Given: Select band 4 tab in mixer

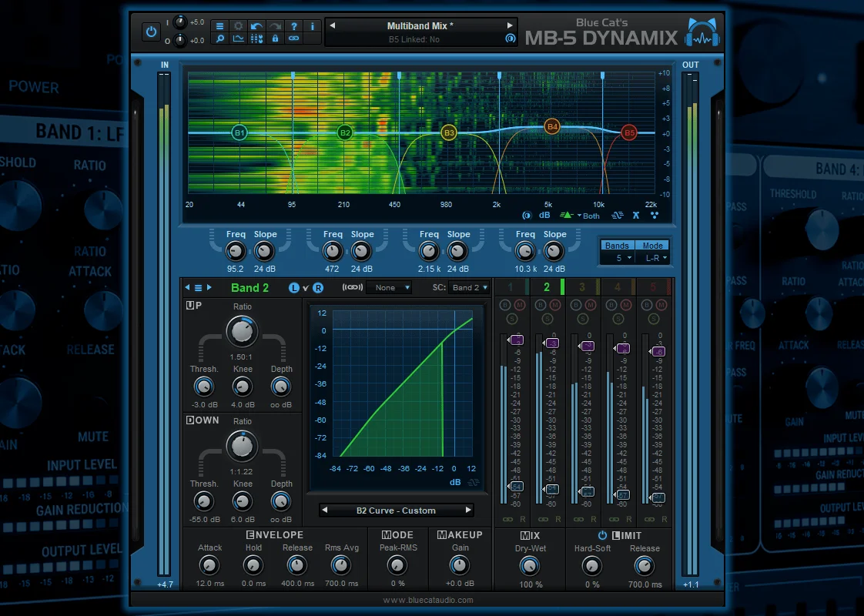Looking at the screenshot, I should point(618,287).
